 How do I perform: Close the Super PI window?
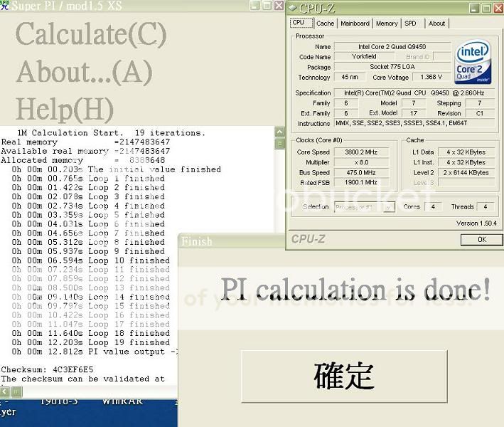point(279,6)
